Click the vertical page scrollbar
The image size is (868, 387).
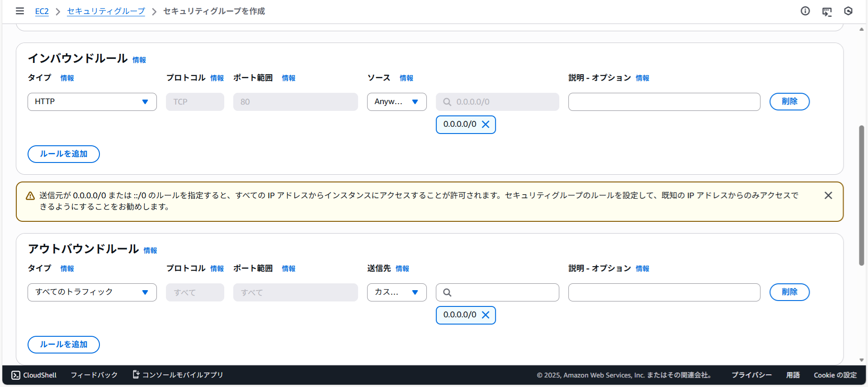(x=861, y=195)
